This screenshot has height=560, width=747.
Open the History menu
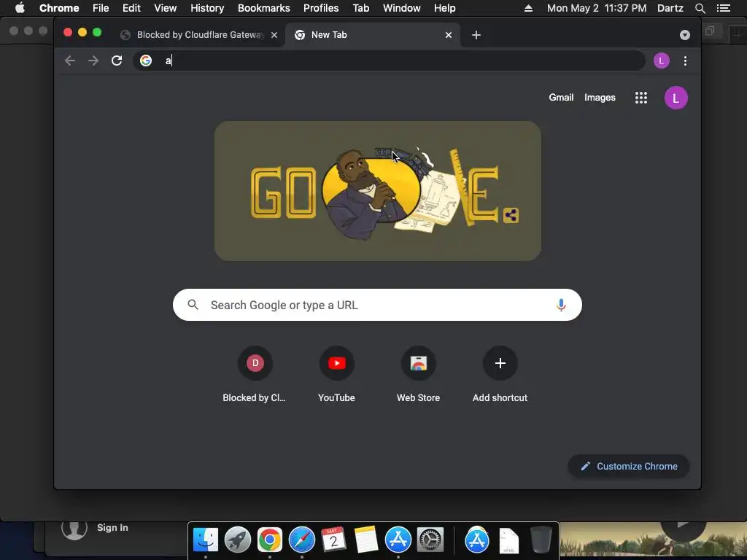tap(207, 8)
